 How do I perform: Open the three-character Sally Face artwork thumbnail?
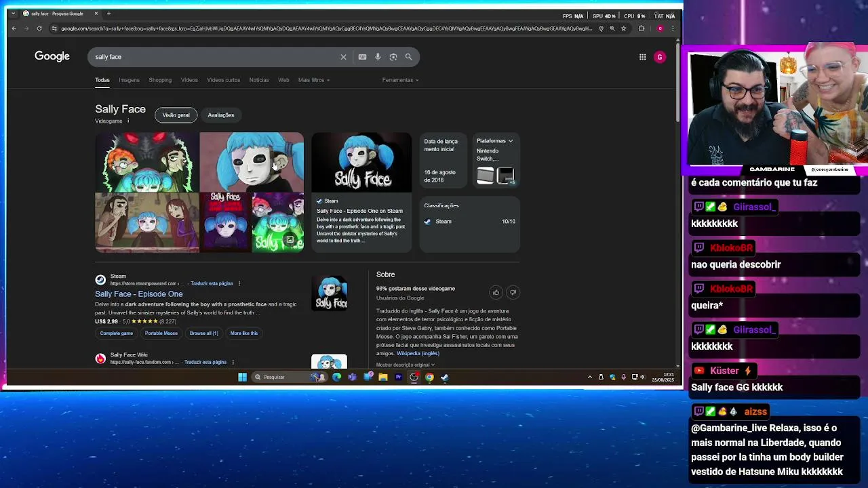pos(147,162)
